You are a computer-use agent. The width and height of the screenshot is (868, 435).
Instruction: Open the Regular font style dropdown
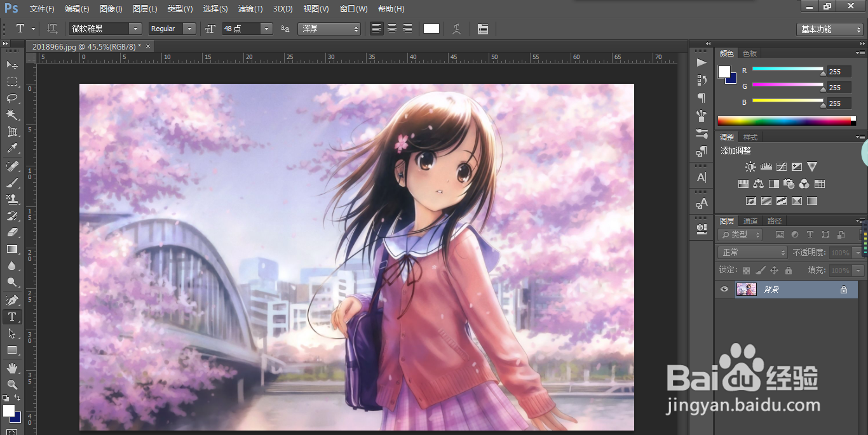[x=172, y=29]
